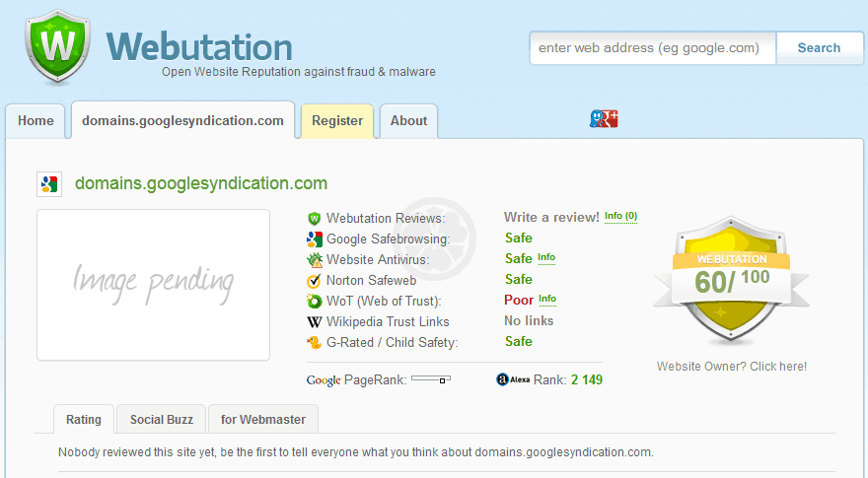Click the Webutation Reviews shield icon
Viewport: 868px width, 478px height.
point(315,219)
